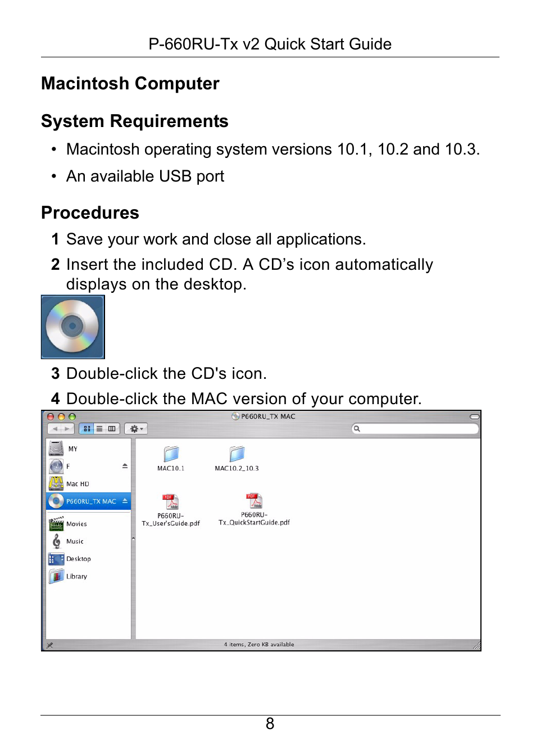The width and height of the screenshot is (536, 756).
Task: Switch to icon view
Action: [x=87, y=429]
